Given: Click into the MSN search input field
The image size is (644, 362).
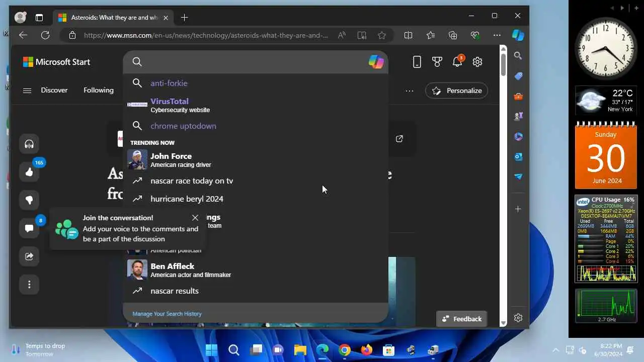Looking at the screenshot, I should click(x=256, y=62).
